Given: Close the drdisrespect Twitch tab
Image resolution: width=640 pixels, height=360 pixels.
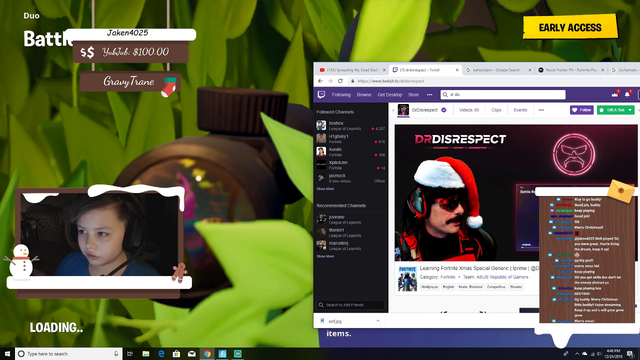Looking at the screenshot, I should click(457, 70).
